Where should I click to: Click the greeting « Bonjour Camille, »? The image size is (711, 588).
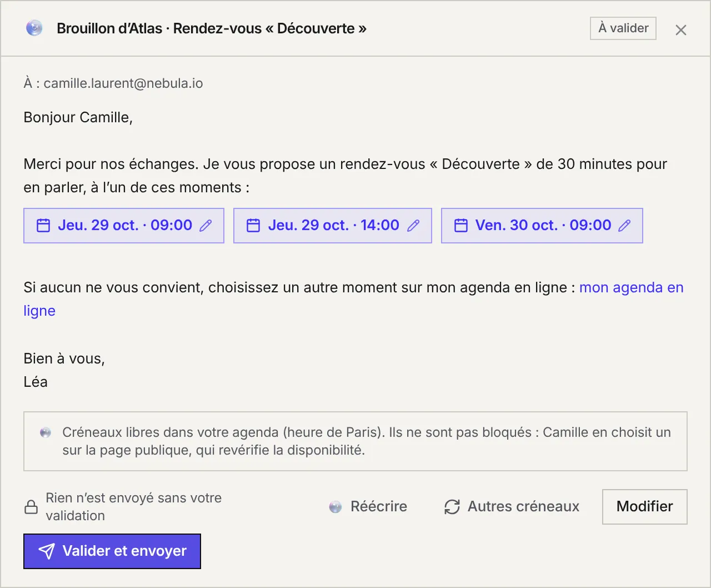[78, 117]
